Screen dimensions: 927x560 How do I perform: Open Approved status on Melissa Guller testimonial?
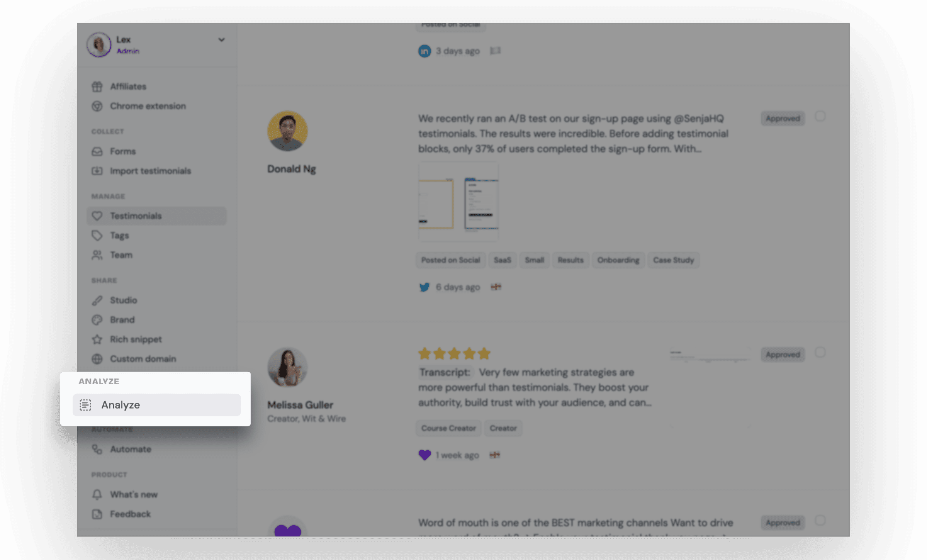(783, 355)
